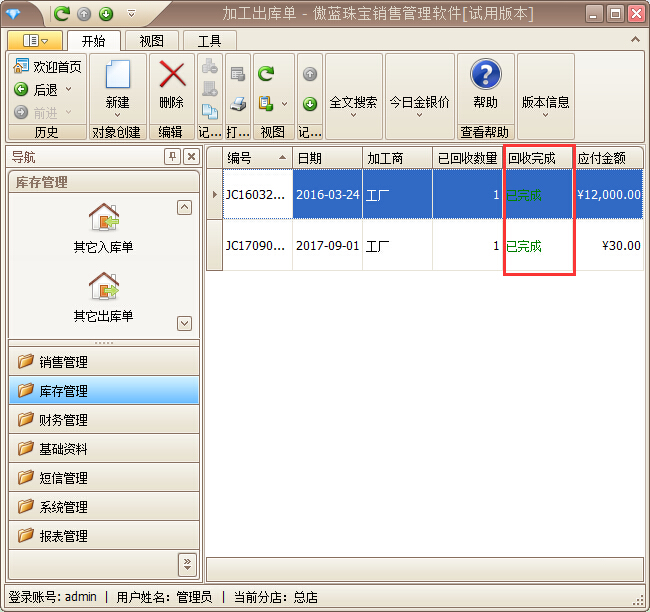Click green refresh icon in title bar
Viewport: 650px width, 612px height.
62,14
